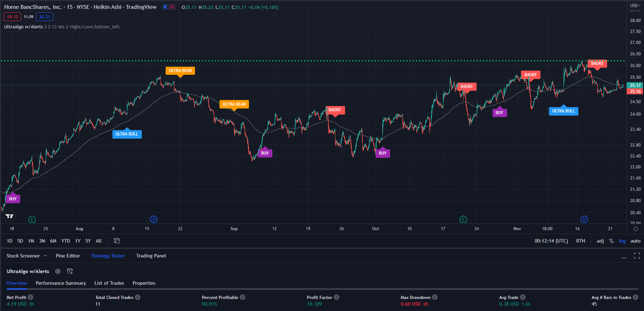Open List of Trades tab

tap(109, 283)
